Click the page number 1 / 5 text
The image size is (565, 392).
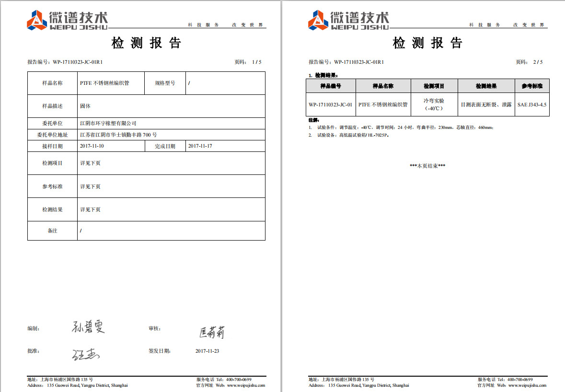click(x=256, y=62)
